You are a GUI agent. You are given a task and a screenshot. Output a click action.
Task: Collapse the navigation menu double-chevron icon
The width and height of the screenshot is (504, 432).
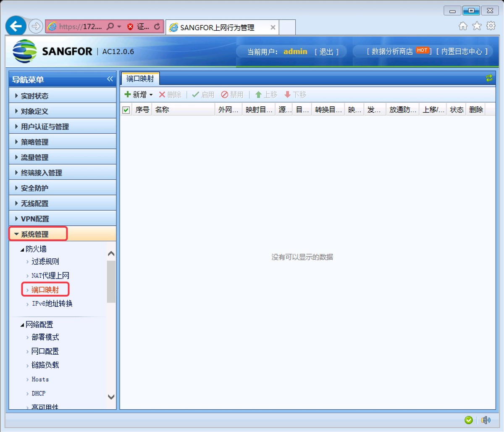pyautogui.click(x=110, y=79)
